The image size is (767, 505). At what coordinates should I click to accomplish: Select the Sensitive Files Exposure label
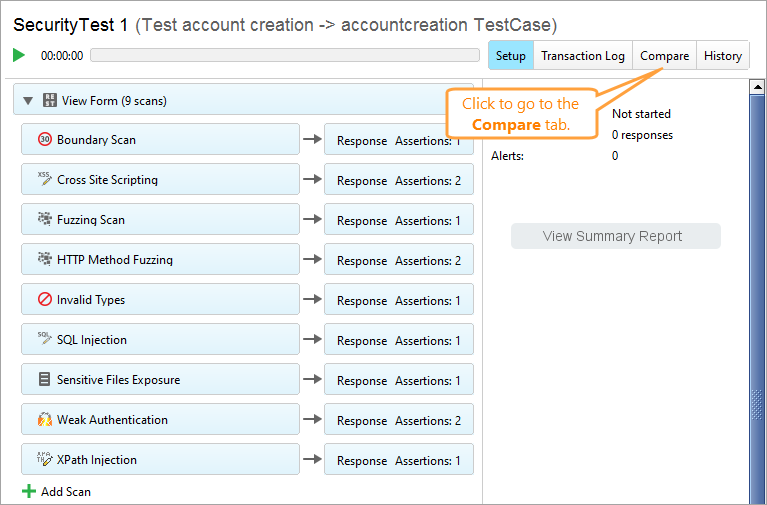[118, 380]
